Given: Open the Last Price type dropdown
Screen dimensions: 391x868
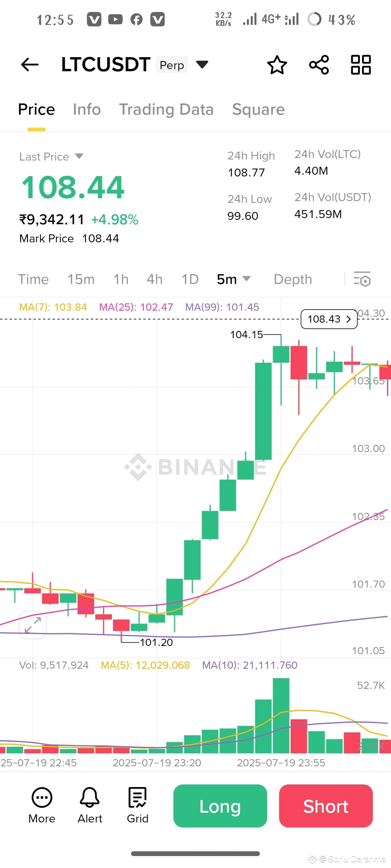Looking at the screenshot, I should [x=79, y=156].
